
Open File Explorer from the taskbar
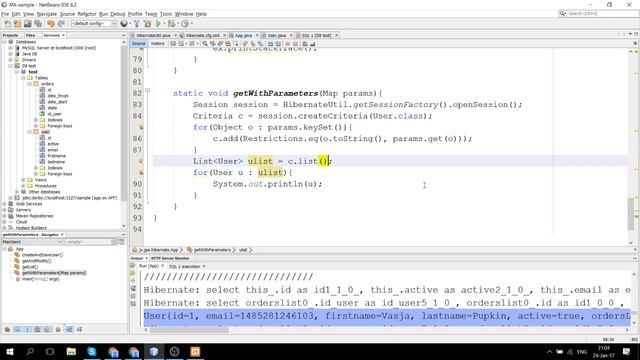71,351
